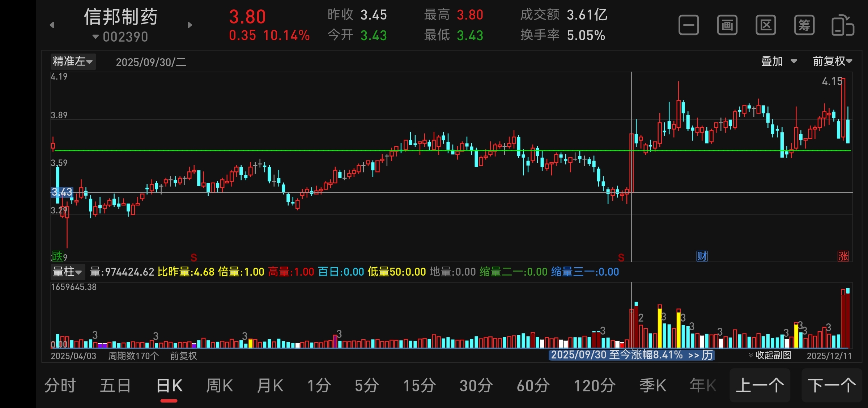The width and height of the screenshot is (868, 408).
Task: Click the 筹 chip distribution icon
Action: click(x=804, y=25)
